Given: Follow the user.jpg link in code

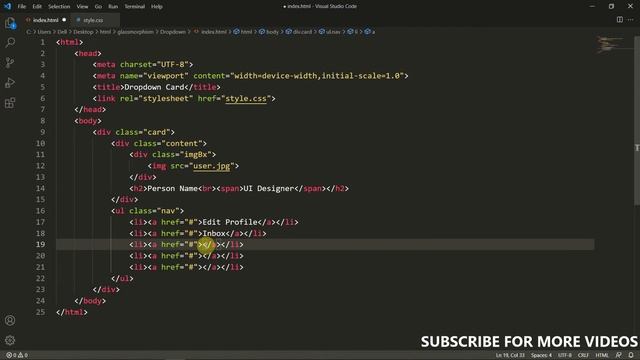Looking at the screenshot, I should point(211,166).
